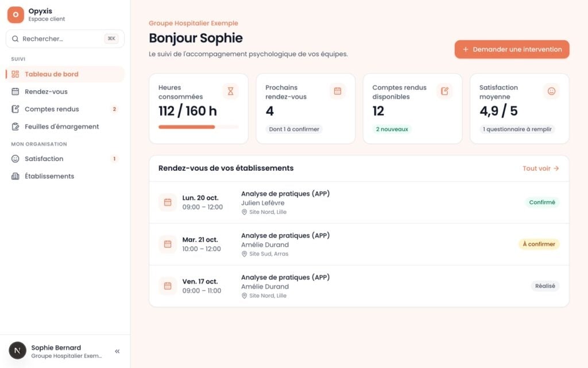The width and height of the screenshot is (588, 368).
Task: Navigate to Établissements
Action: tap(65, 176)
